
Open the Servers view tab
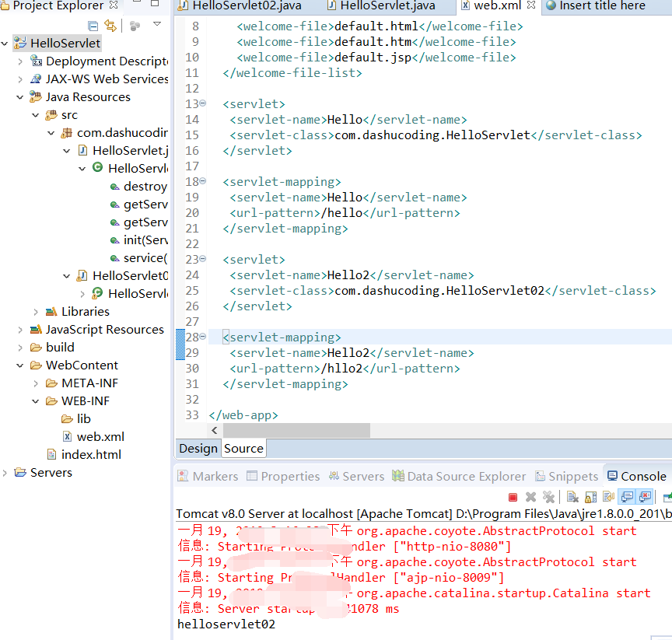point(356,477)
